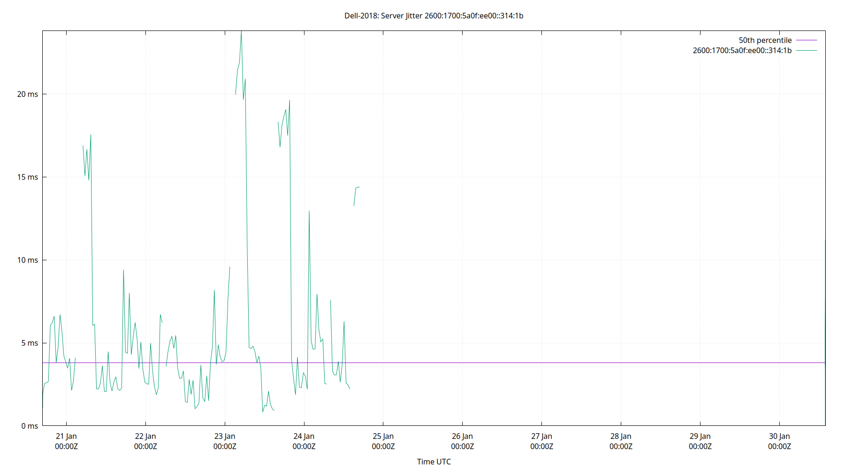Click the Time UTC axis label
Screen dimensions: 868x469
tap(434, 461)
